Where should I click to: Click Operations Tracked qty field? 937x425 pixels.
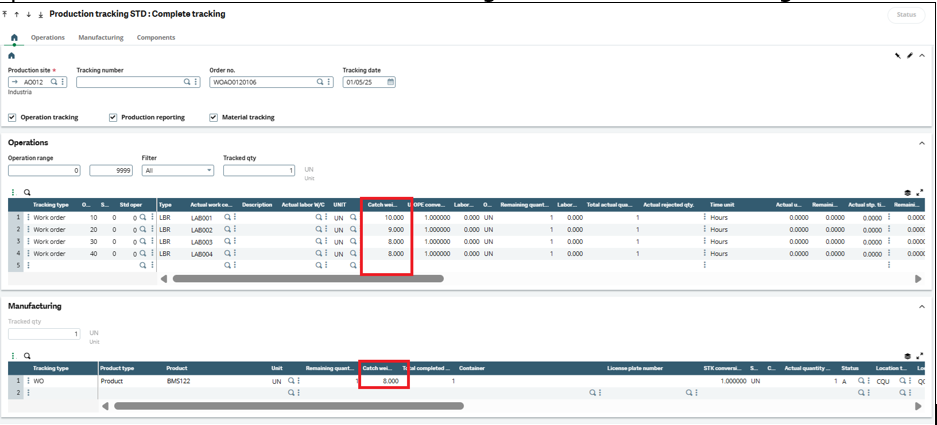[x=259, y=170]
